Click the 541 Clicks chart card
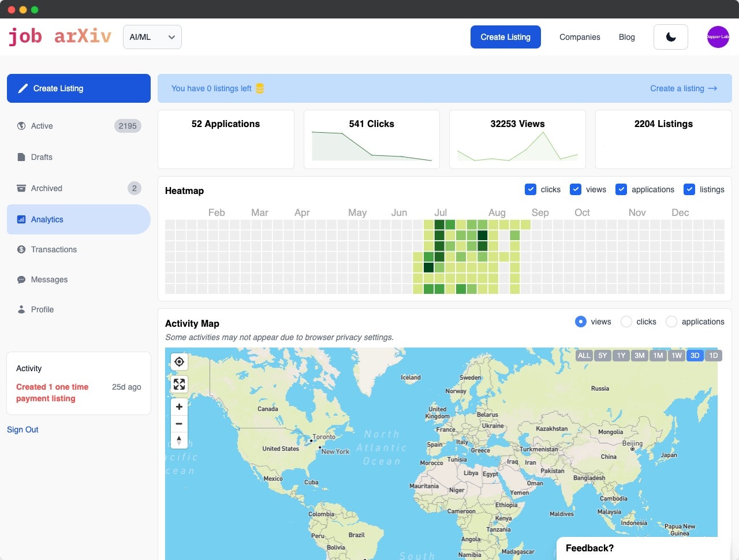 tap(372, 139)
